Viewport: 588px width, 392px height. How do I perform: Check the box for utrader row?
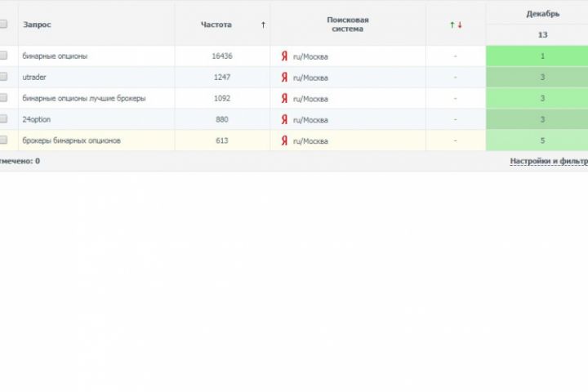(3, 77)
